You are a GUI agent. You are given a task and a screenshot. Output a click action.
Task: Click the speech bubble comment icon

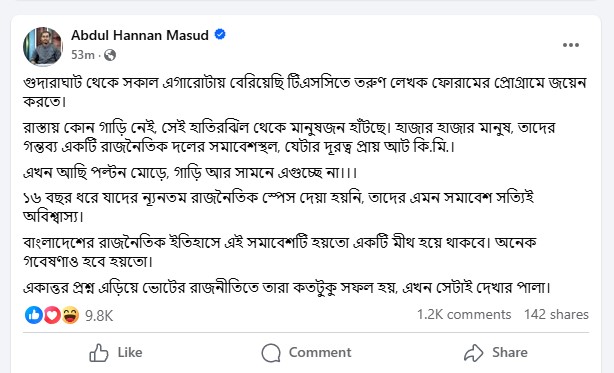(x=271, y=353)
